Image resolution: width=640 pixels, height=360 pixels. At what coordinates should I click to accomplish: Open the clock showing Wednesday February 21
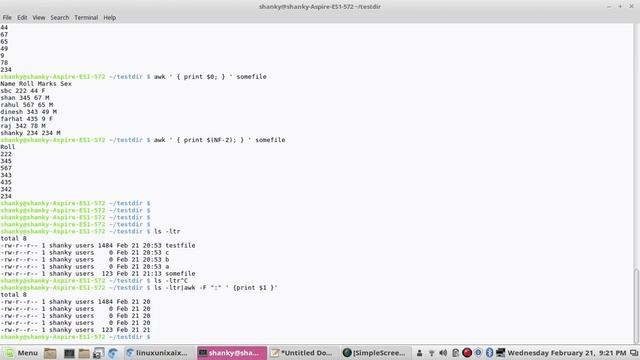click(x=567, y=353)
